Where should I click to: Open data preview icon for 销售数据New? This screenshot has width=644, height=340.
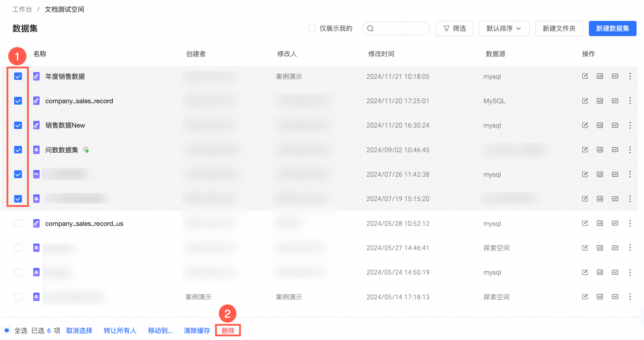pyautogui.click(x=600, y=125)
